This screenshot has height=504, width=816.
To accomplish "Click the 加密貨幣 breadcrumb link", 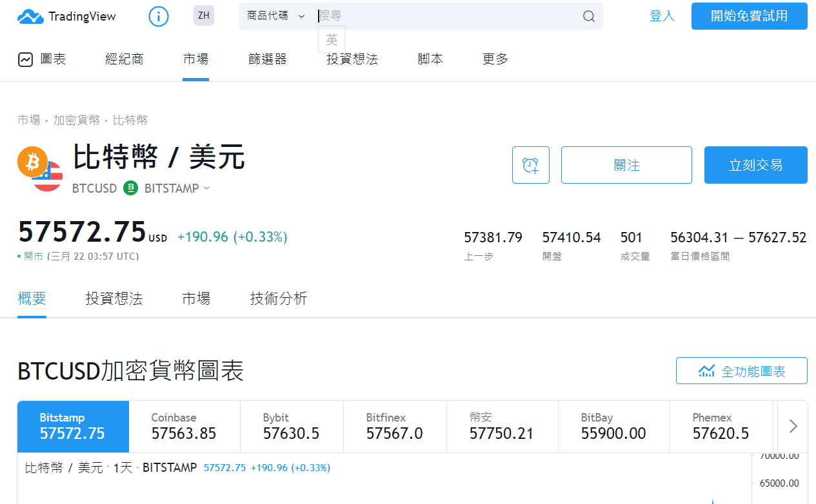I will [76, 120].
